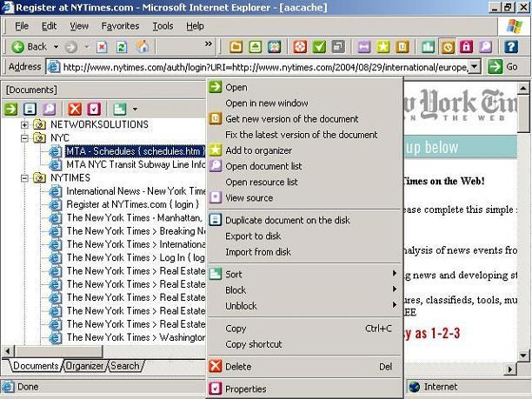Click the orange document version toolbar icon
The width and height of the screenshot is (532, 399).
(x=402, y=47)
